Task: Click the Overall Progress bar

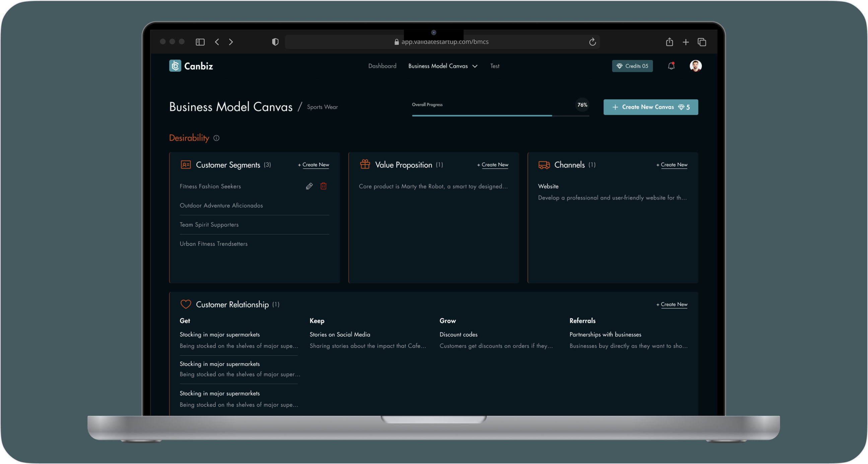Action: pyautogui.click(x=500, y=115)
